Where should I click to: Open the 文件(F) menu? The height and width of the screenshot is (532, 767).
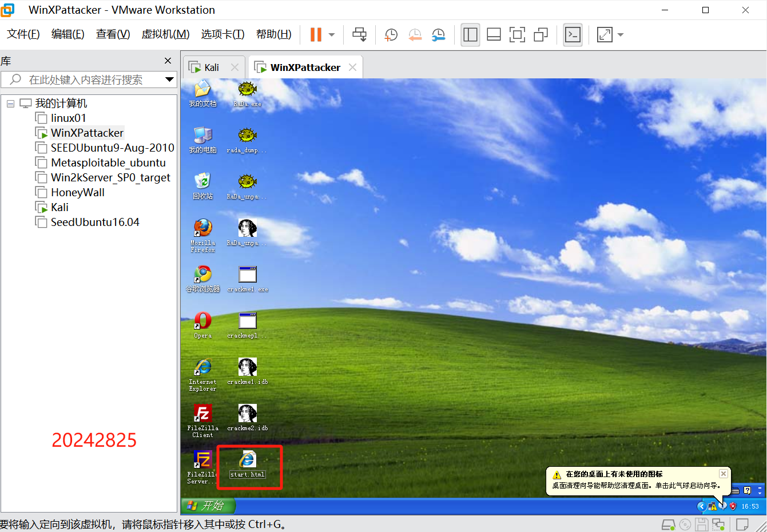[x=23, y=34]
